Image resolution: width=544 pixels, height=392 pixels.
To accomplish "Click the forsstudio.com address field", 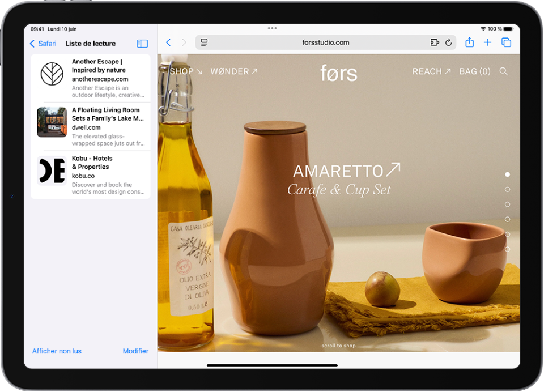I will [325, 42].
